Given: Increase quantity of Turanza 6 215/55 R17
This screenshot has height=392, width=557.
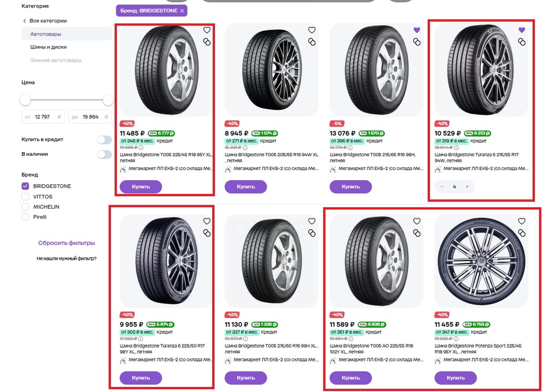Looking at the screenshot, I should [x=467, y=187].
